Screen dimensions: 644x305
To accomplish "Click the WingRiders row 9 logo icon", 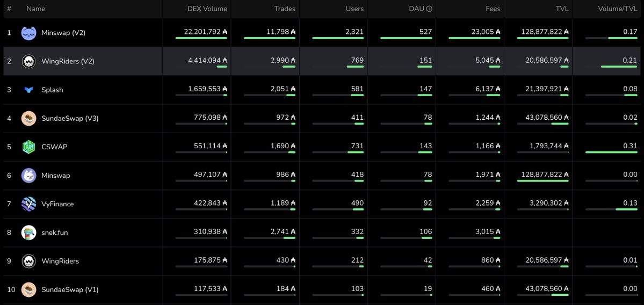I will (29, 261).
